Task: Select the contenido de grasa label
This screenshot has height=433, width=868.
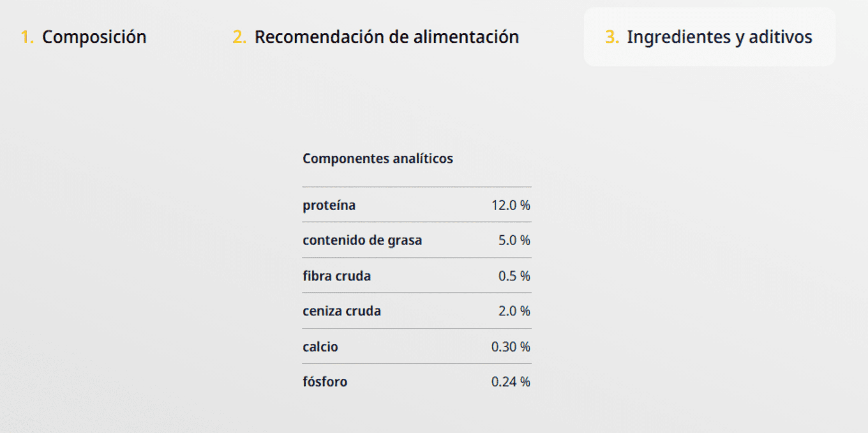Action: (362, 240)
